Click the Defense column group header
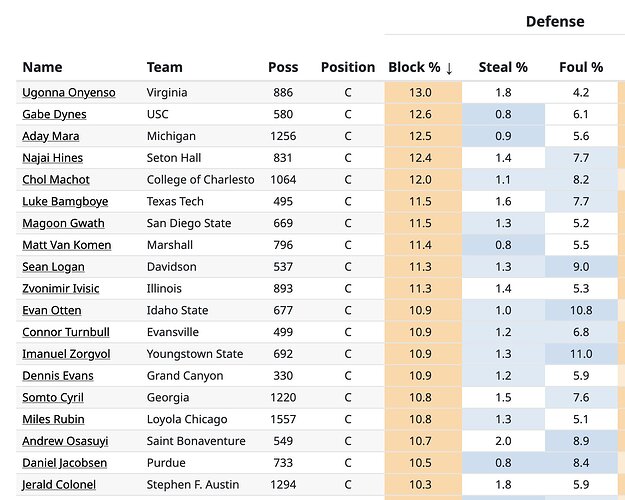The width and height of the screenshot is (625, 500). 555,21
